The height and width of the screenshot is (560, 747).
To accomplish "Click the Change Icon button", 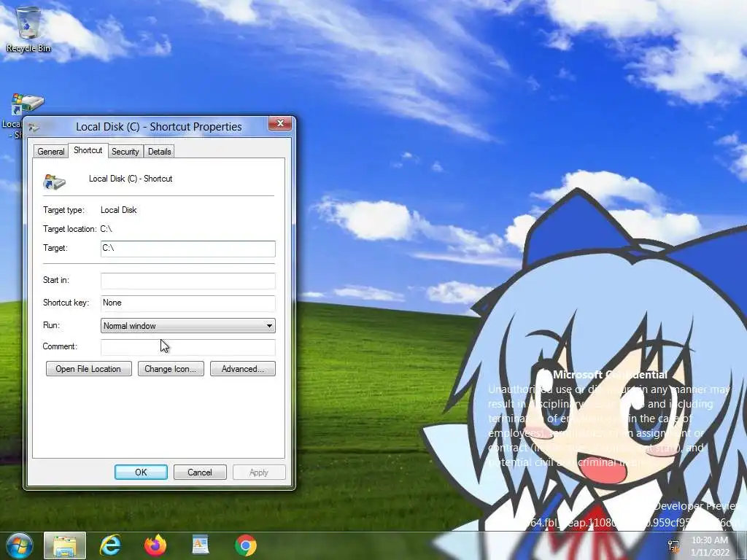I will point(171,368).
